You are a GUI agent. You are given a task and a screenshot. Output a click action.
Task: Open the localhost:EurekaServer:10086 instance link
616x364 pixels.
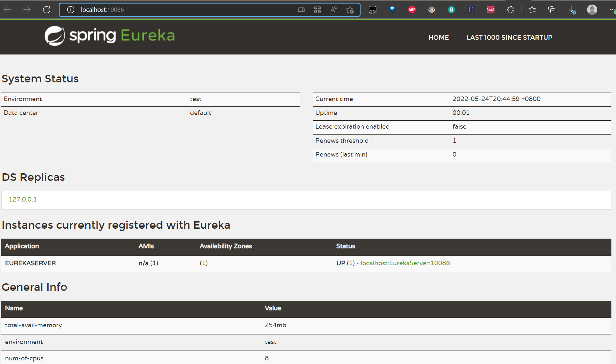(405, 263)
